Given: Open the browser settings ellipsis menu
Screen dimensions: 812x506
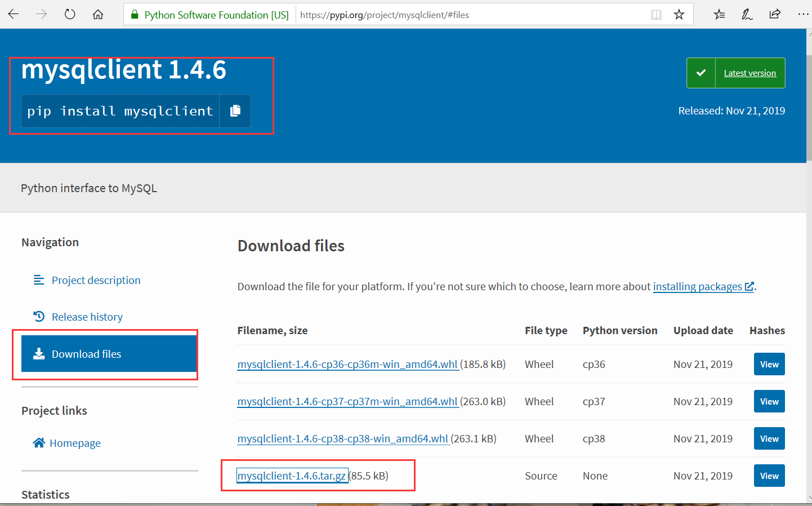Looking at the screenshot, I should point(804,14).
